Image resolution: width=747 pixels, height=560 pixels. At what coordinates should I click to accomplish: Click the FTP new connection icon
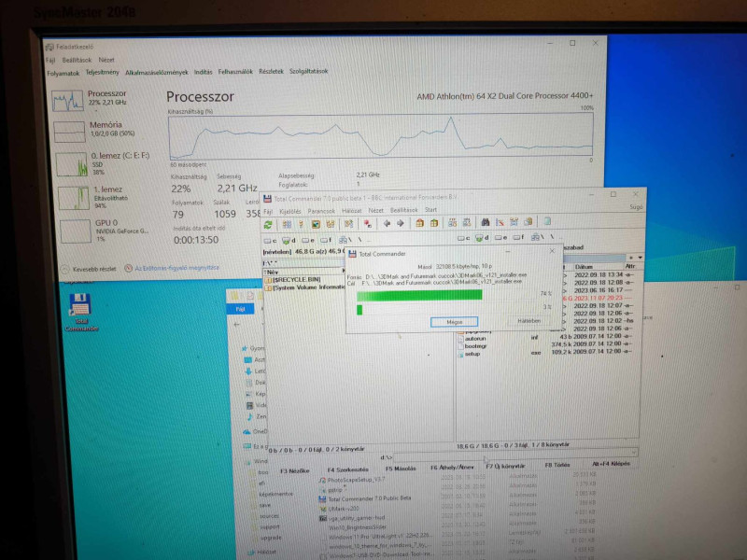tap(467, 222)
